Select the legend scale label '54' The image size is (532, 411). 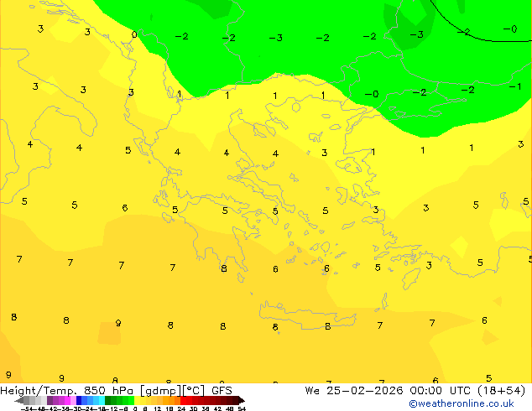(242, 409)
